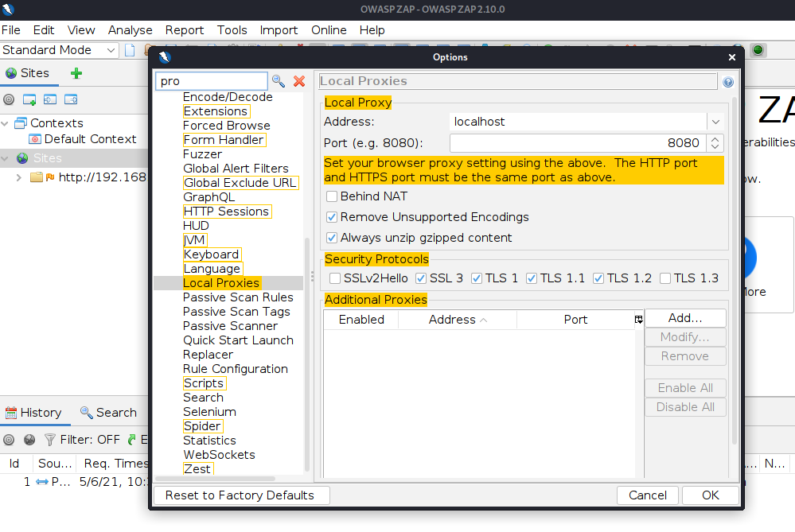This screenshot has height=532, width=795.
Task: Click the History scope target icon
Action: tap(9, 440)
